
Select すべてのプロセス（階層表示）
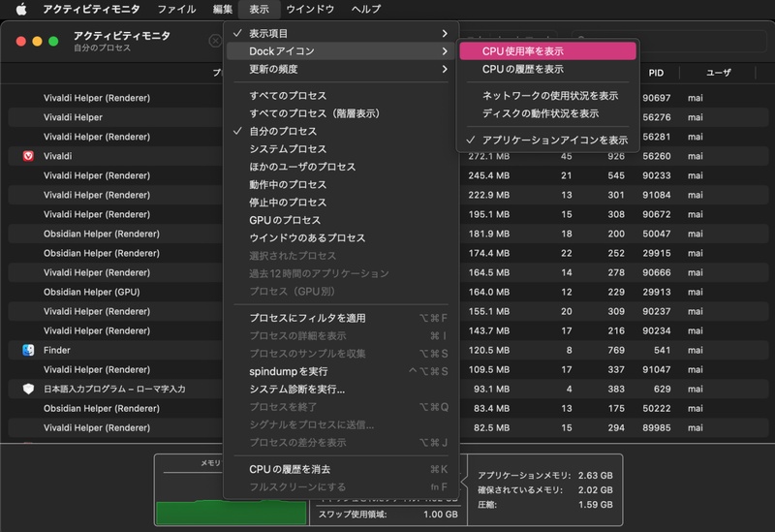click(x=341, y=113)
